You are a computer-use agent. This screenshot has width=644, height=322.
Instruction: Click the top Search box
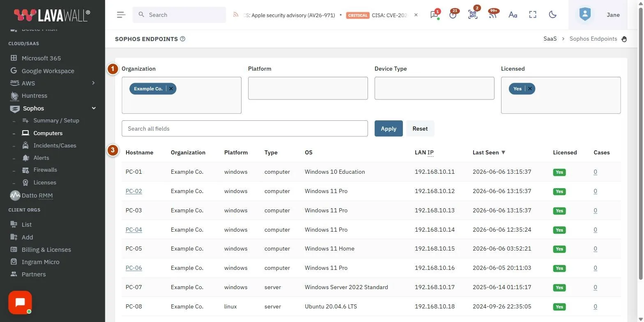179,15
